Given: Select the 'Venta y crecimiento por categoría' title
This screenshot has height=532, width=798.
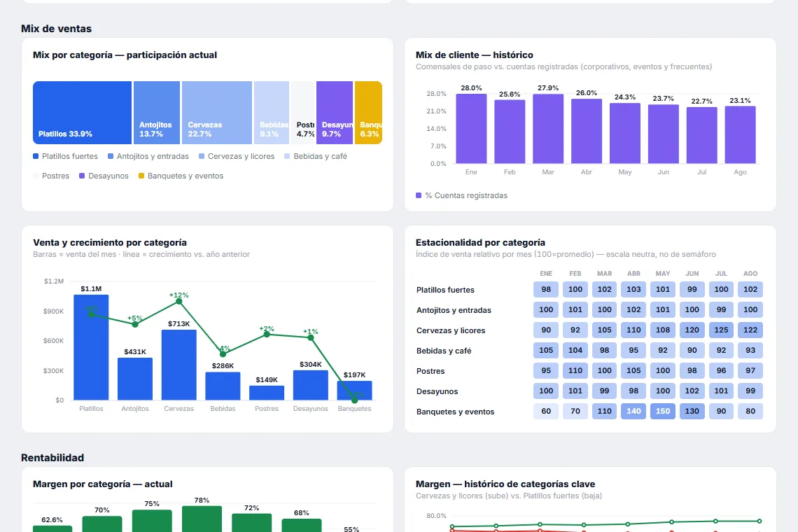Looking at the screenshot, I should (x=110, y=243).
